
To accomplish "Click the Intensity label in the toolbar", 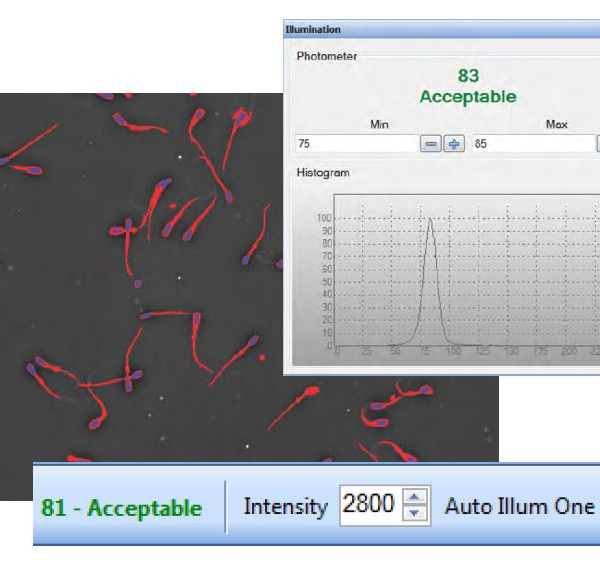I will tap(285, 507).
